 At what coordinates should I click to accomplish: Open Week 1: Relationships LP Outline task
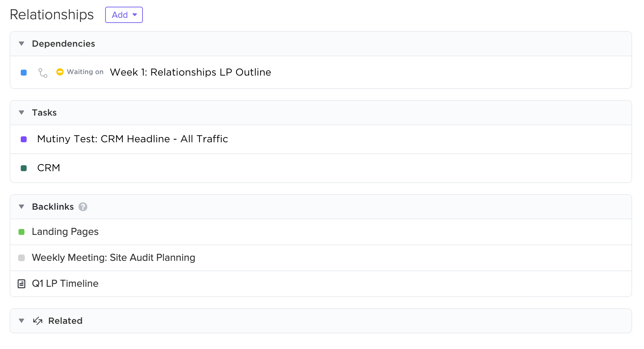190,72
